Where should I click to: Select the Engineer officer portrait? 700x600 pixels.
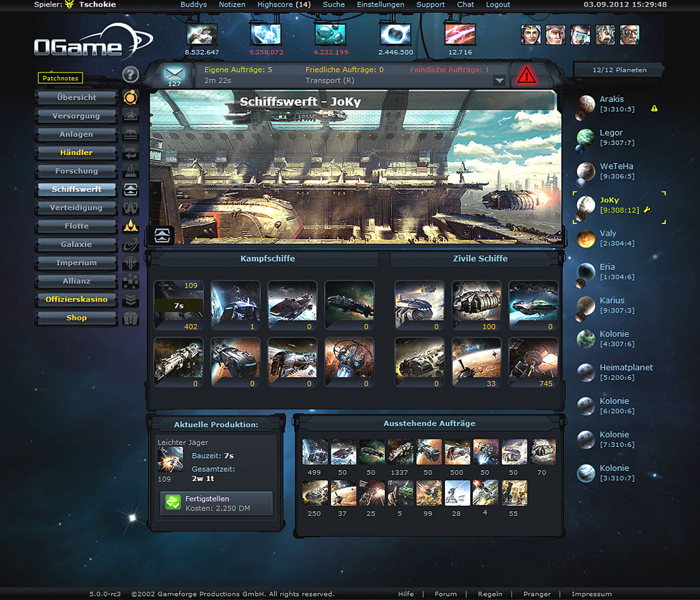580,35
